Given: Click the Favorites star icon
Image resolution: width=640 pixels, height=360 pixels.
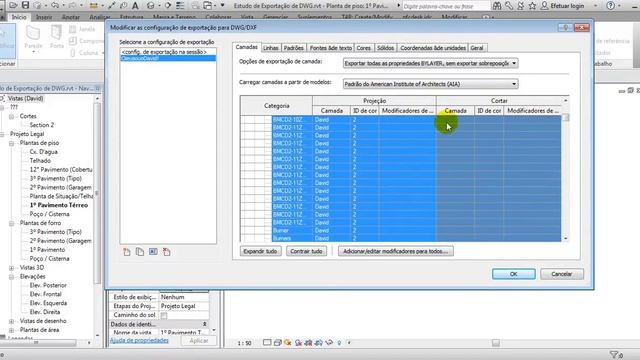Looking at the screenshot, I should (x=532, y=6).
